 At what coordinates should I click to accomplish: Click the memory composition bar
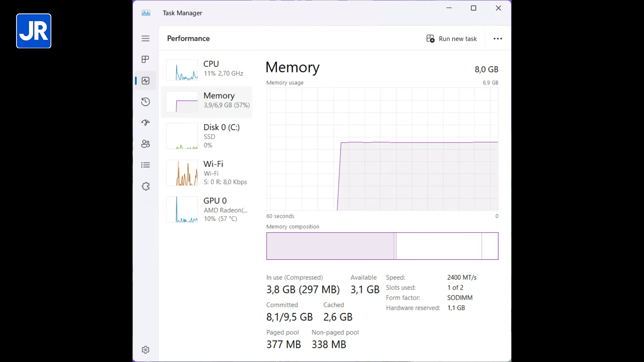point(382,246)
